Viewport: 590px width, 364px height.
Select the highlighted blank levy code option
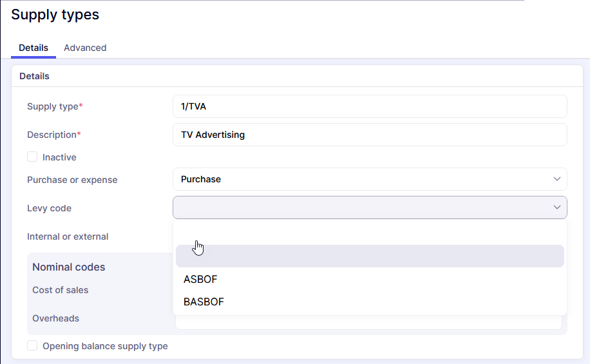(x=370, y=256)
